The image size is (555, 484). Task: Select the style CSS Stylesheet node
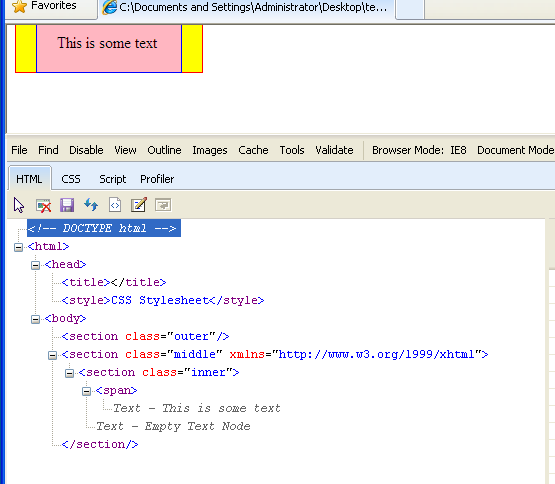163,300
